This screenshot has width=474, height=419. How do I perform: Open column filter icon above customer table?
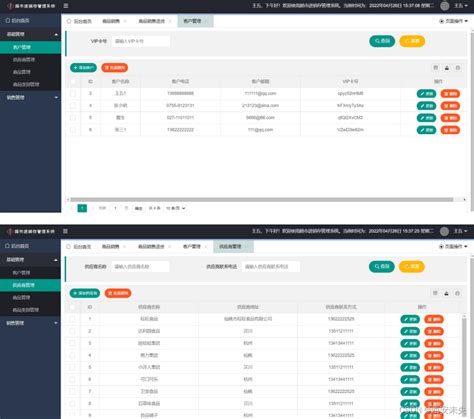(x=435, y=68)
